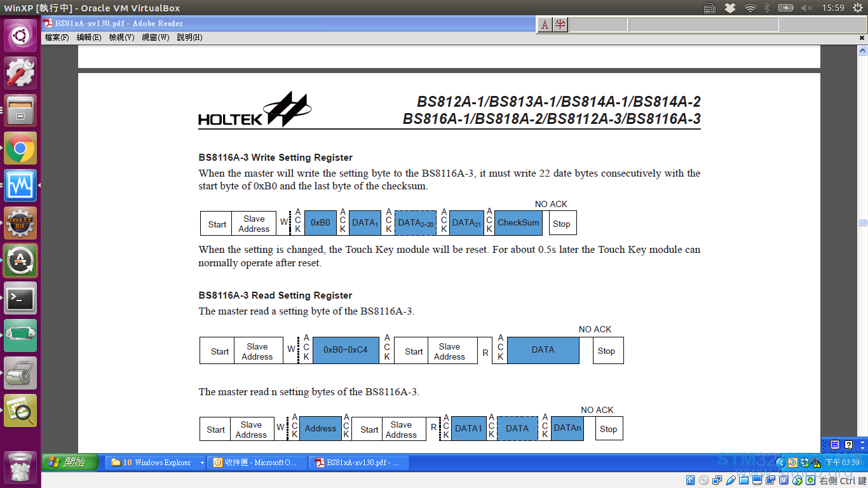Click the language bar help icon
Screen dimensions: 868x488
click(x=848, y=445)
